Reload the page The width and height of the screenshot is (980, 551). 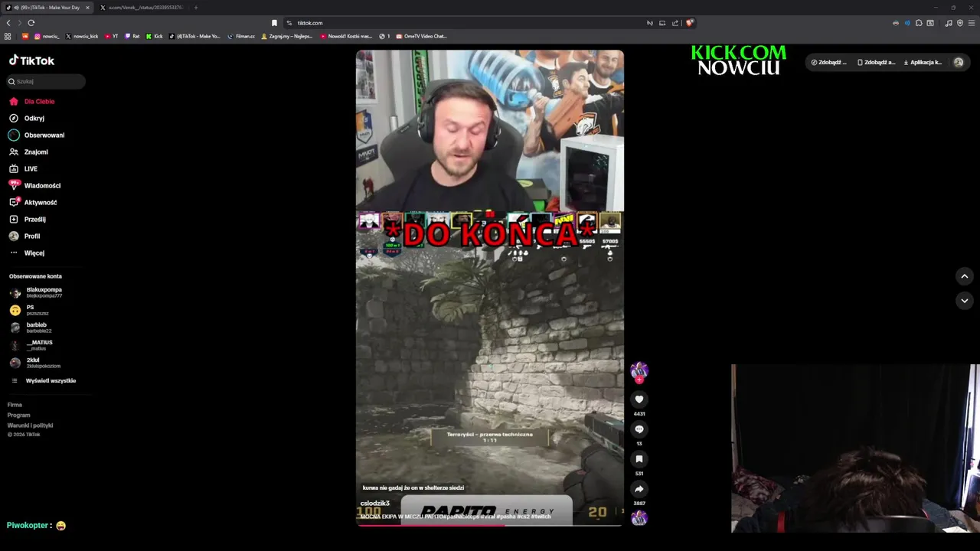coord(31,23)
